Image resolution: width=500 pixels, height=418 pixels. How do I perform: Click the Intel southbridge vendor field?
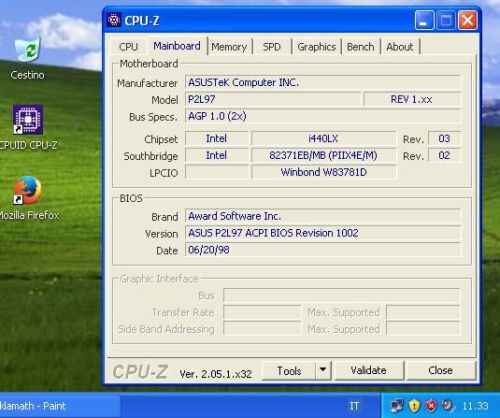(x=217, y=155)
